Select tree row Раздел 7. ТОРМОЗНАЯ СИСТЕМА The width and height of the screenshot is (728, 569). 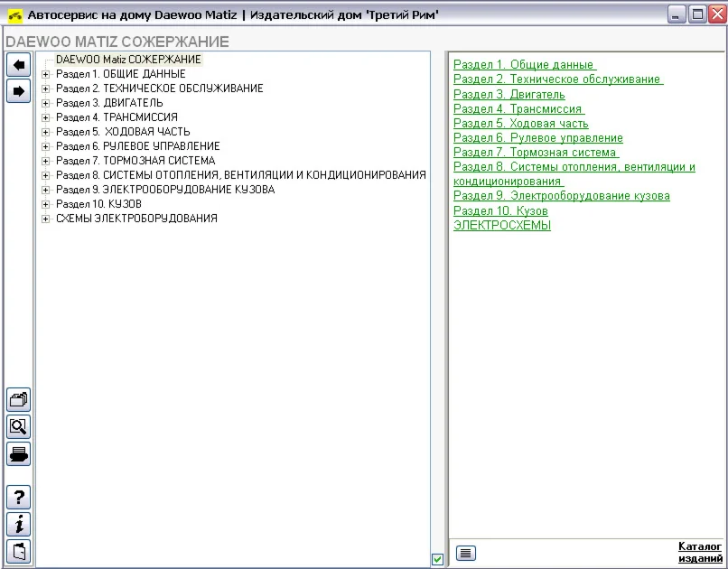[135, 161]
